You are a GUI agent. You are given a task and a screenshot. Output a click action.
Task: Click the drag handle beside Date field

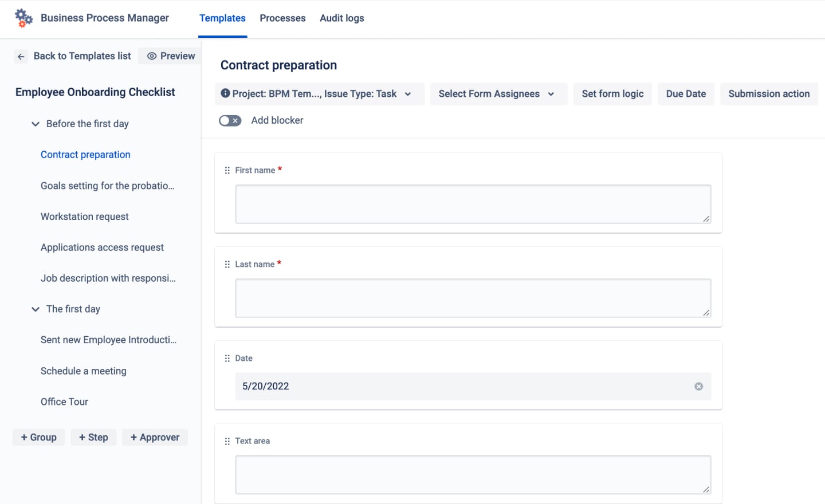pos(227,359)
